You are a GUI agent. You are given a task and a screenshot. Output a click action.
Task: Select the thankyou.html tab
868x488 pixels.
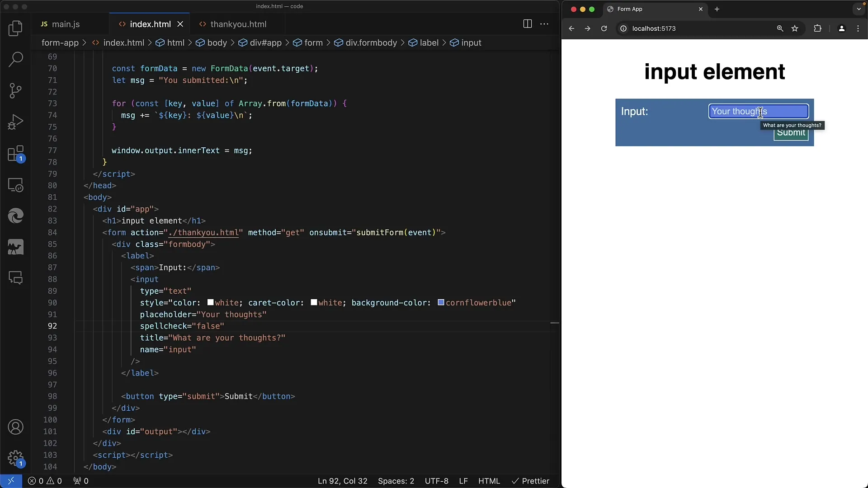[x=238, y=24]
